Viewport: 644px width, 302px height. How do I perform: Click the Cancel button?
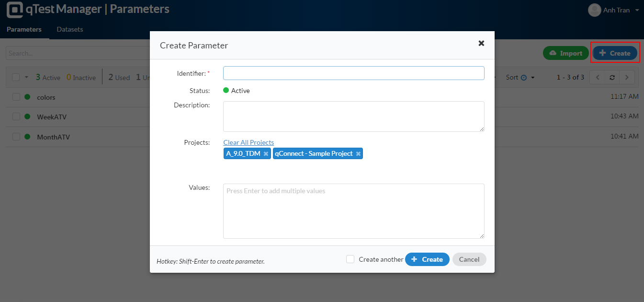tap(469, 259)
